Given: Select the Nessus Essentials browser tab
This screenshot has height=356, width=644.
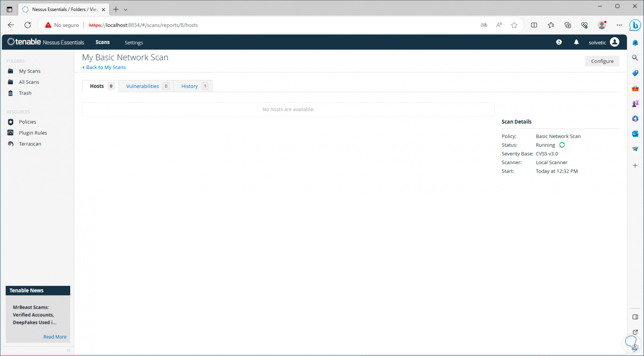Looking at the screenshot, I should (64, 9).
